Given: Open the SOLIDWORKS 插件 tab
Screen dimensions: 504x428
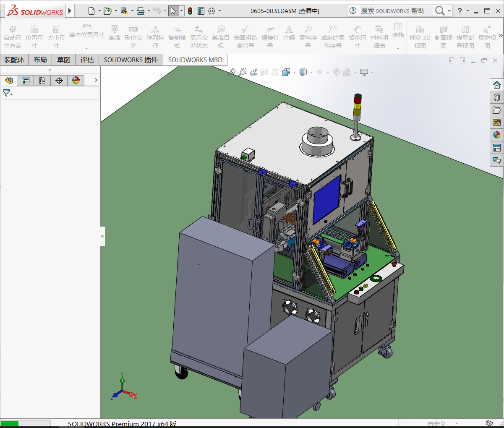Looking at the screenshot, I should (x=131, y=60).
